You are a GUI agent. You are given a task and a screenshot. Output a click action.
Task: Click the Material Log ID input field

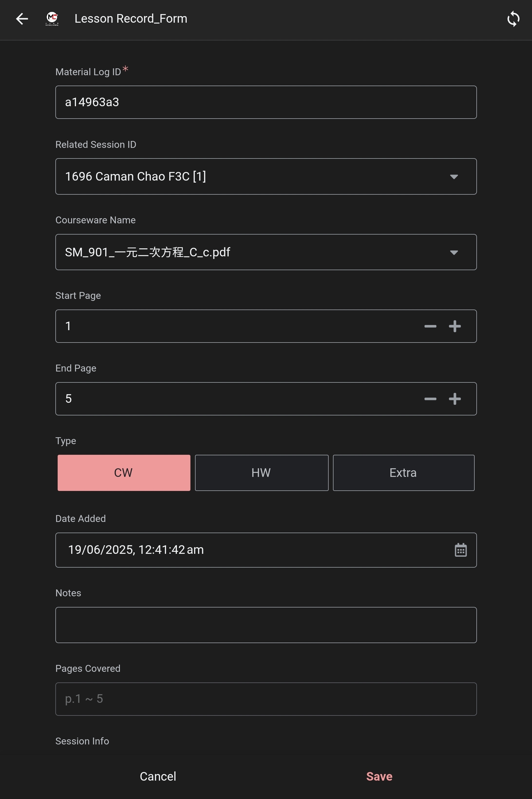click(266, 102)
